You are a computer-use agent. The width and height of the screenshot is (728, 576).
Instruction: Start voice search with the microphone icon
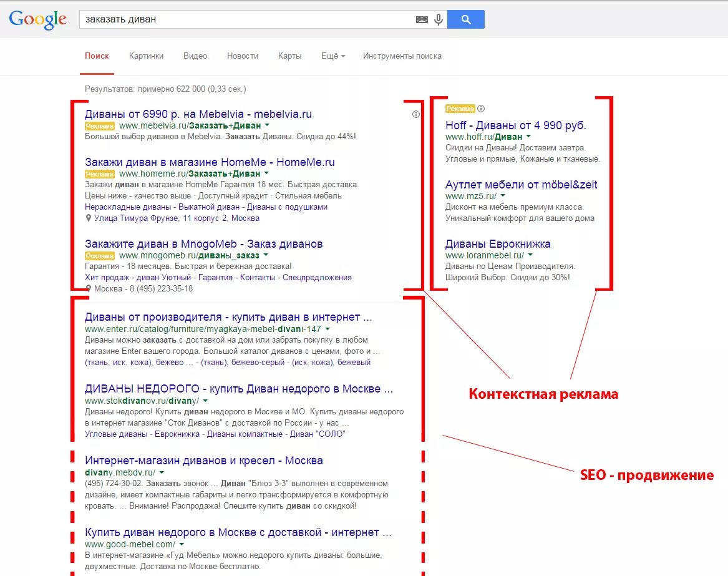[437, 19]
